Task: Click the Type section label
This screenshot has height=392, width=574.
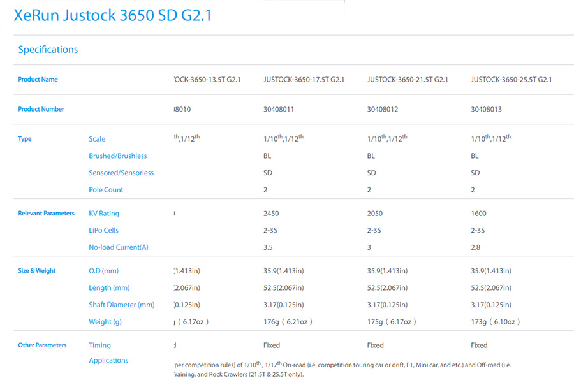Action: (24, 139)
